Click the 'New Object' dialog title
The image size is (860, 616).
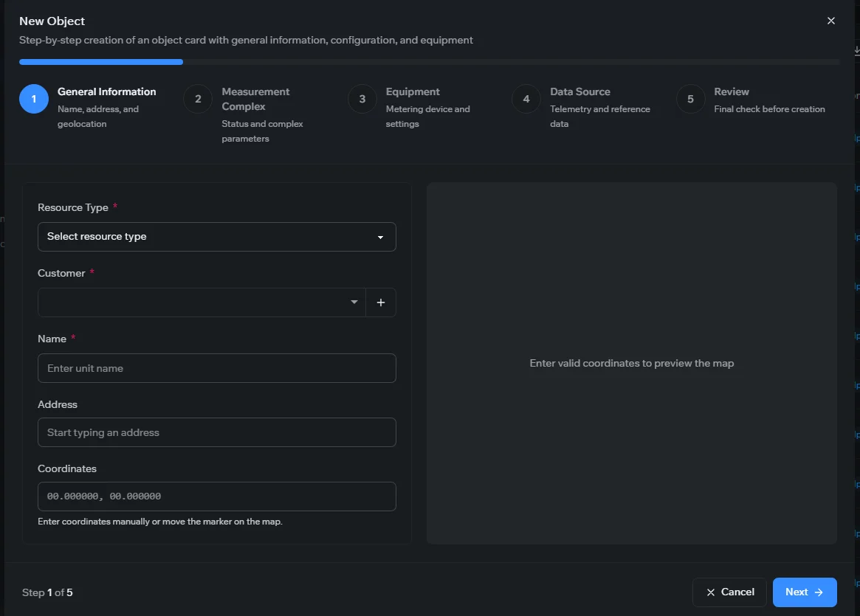(x=52, y=21)
